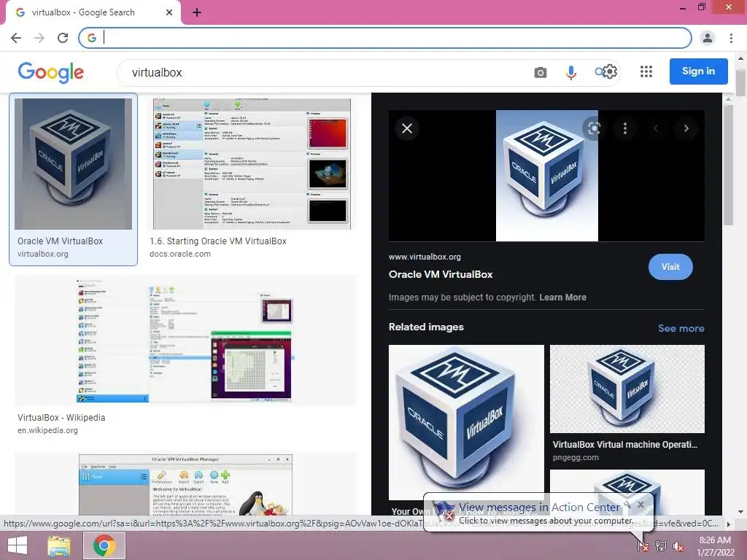Open the Windows Start button

click(18, 545)
